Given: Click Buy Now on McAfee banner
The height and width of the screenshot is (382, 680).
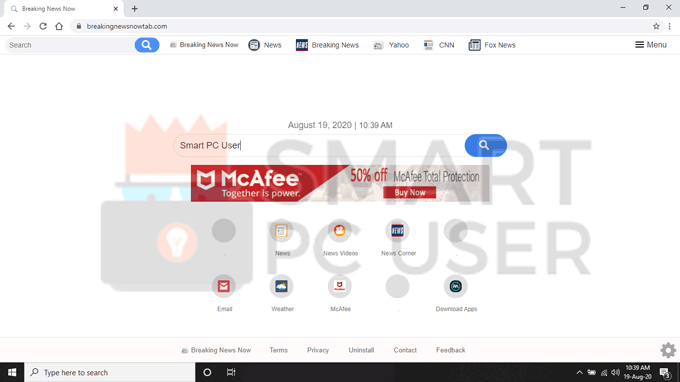Looking at the screenshot, I should tap(409, 193).
